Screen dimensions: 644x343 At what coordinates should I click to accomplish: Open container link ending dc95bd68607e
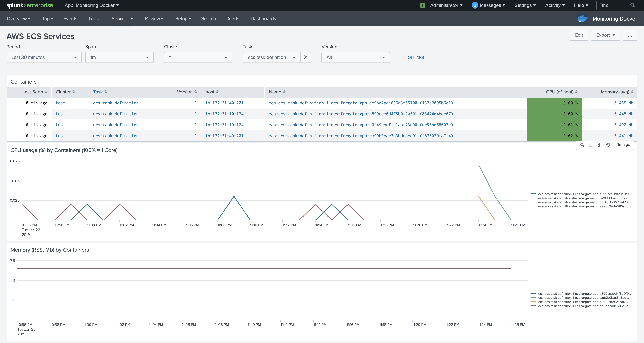tap(361, 125)
